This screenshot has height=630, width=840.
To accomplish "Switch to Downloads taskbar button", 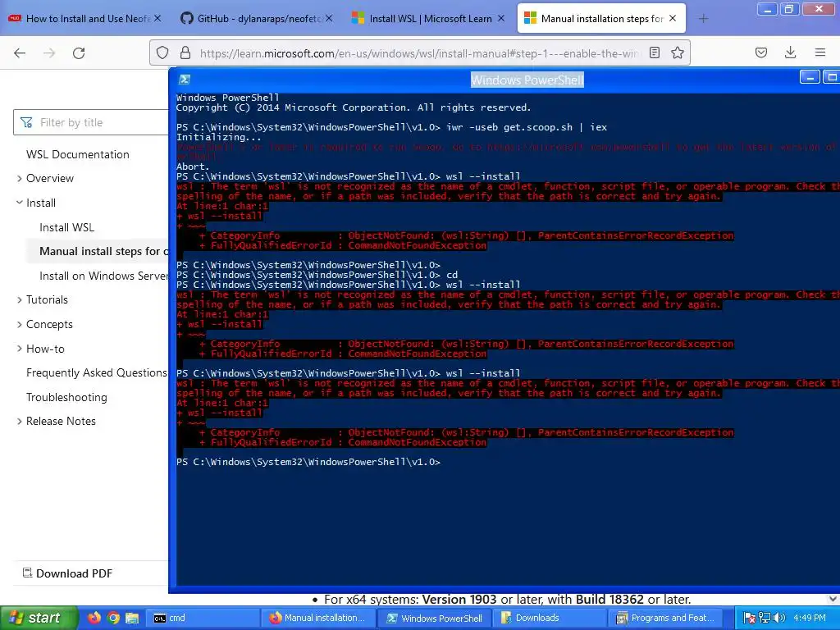I will tap(550, 618).
